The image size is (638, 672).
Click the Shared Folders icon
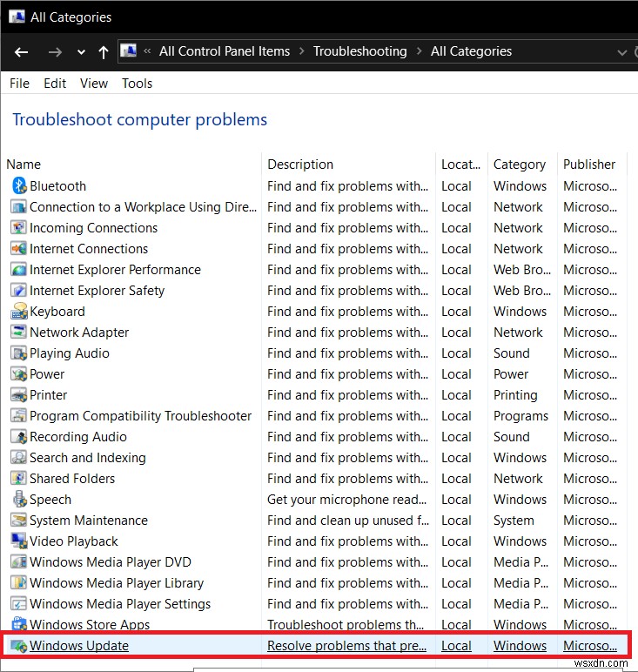(19, 478)
